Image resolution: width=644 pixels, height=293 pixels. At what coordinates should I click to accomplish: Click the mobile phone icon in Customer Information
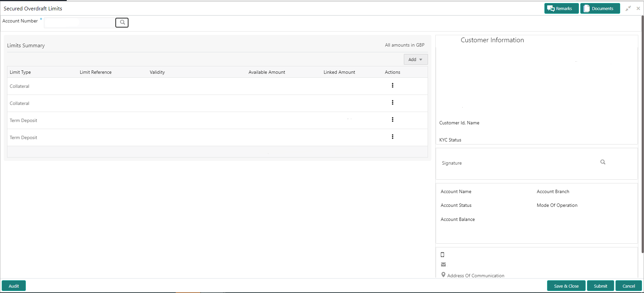click(x=442, y=255)
